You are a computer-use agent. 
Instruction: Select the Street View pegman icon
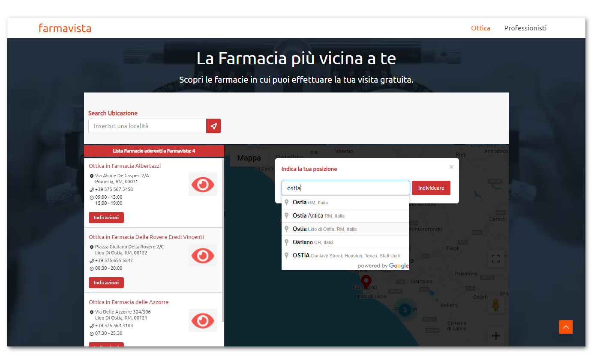tap(496, 305)
